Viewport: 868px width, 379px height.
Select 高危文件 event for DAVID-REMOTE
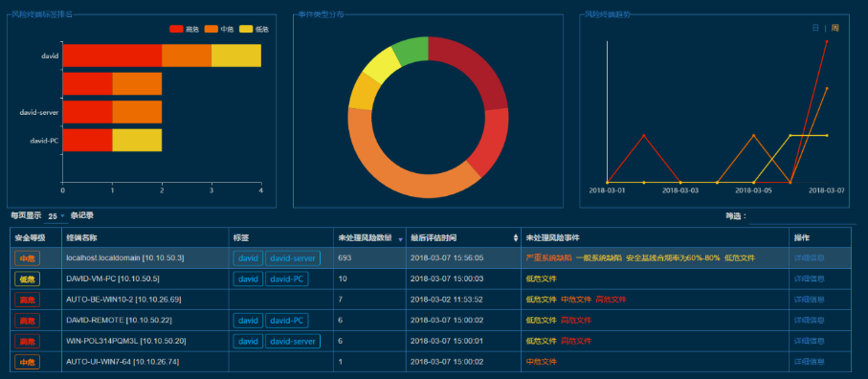click(576, 321)
